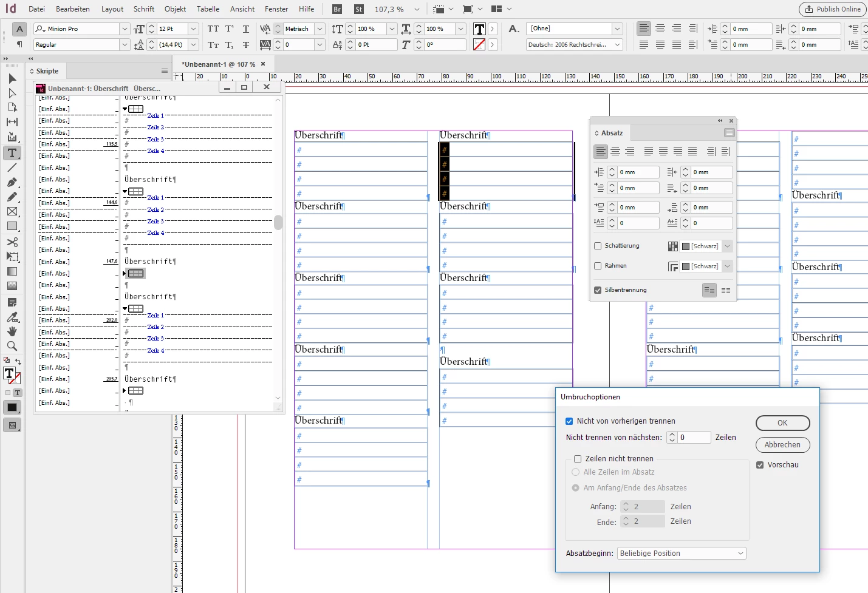Select Am Anfang/Ende des Absatzes radio
This screenshot has width=868, height=593.
pyautogui.click(x=575, y=488)
